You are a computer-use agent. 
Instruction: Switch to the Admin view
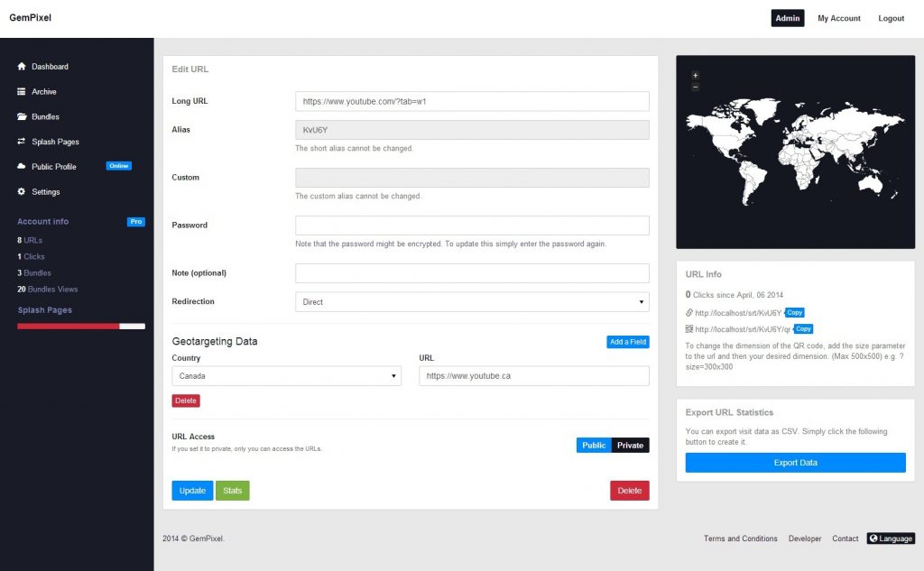[787, 17]
